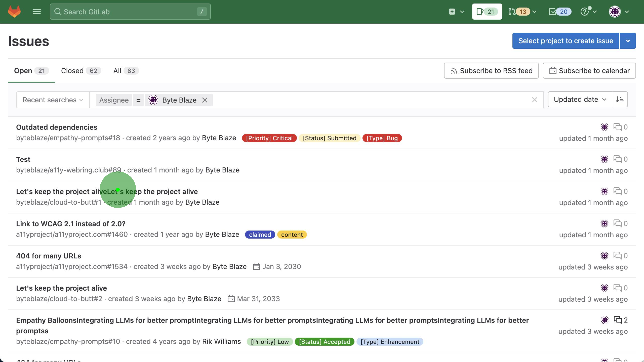Screen dimensions: 644x362
Task: Click Subscribe to calendar button
Action: point(589,71)
